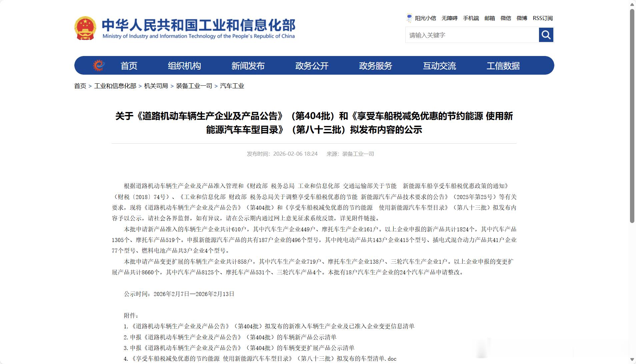The height and width of the screenshot is (364, 636).
Task: Click breadcrumb 汽车工业
Action: point(232,86)
